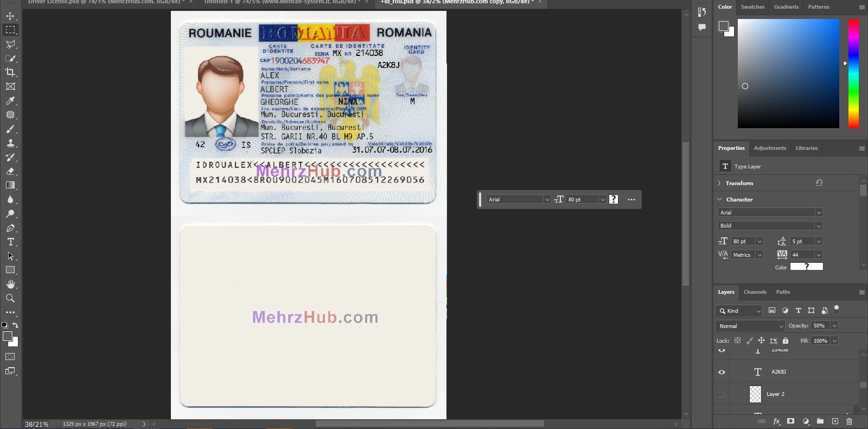Open the Edit Toolbar three-dots menu
868x429 pixels.
coord(10,312)
